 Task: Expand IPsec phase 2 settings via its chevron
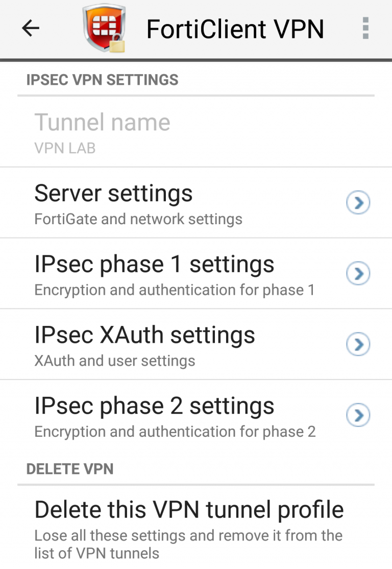click(x=358, y=415)
